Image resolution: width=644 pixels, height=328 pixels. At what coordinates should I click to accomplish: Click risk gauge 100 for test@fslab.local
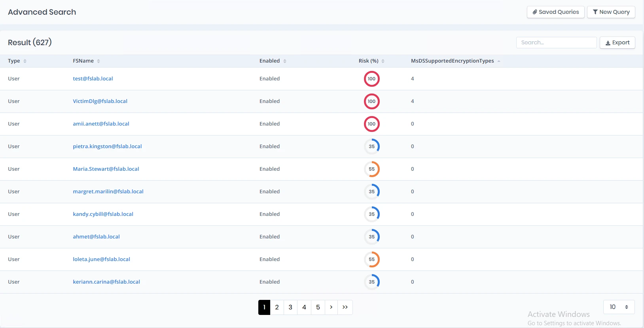[x=372, y=79]
